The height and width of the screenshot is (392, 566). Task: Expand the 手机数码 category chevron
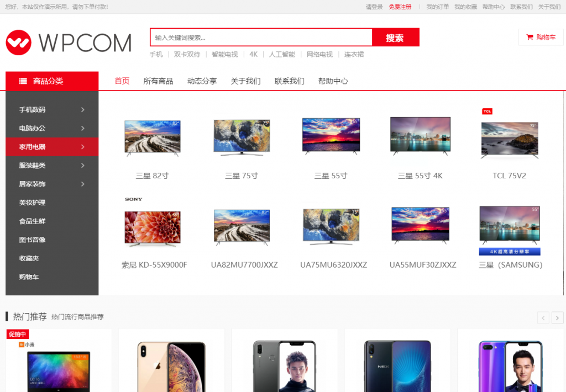click(x=83, y=110)
